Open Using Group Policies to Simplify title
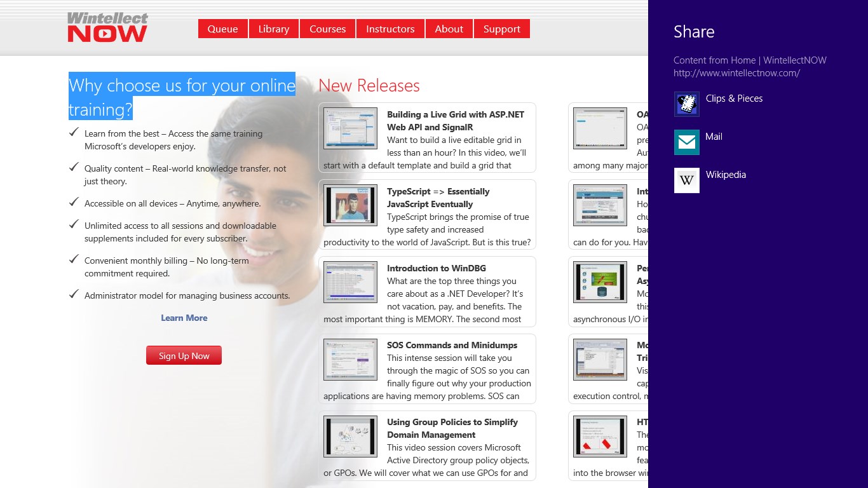This screenshot has height=488, width=868. coord(452,428)
